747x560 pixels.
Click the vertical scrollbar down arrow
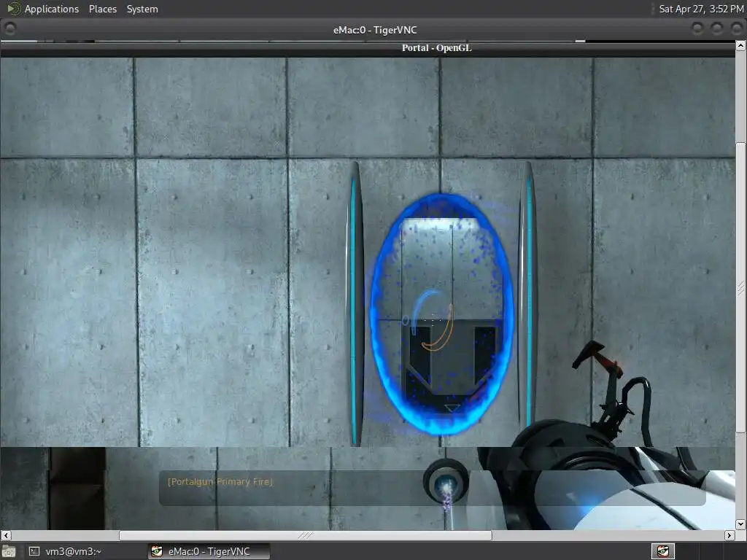click(741, 524)
